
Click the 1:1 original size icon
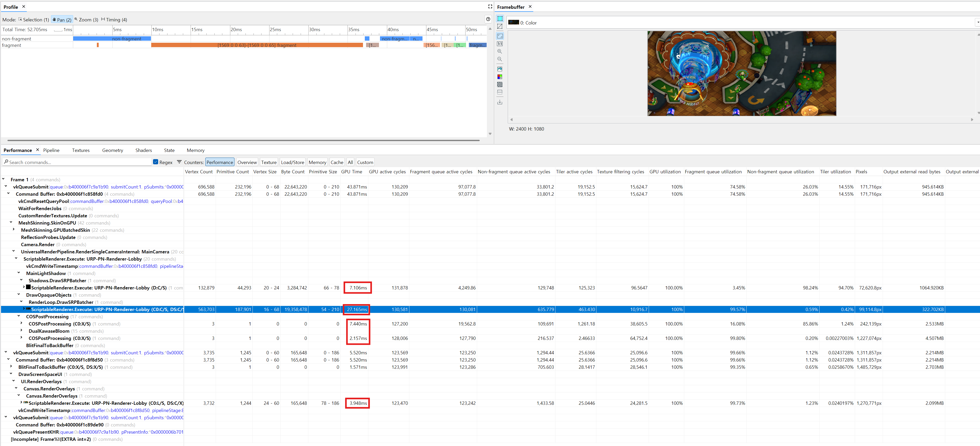pyautogui.click(x=500, y=44)
